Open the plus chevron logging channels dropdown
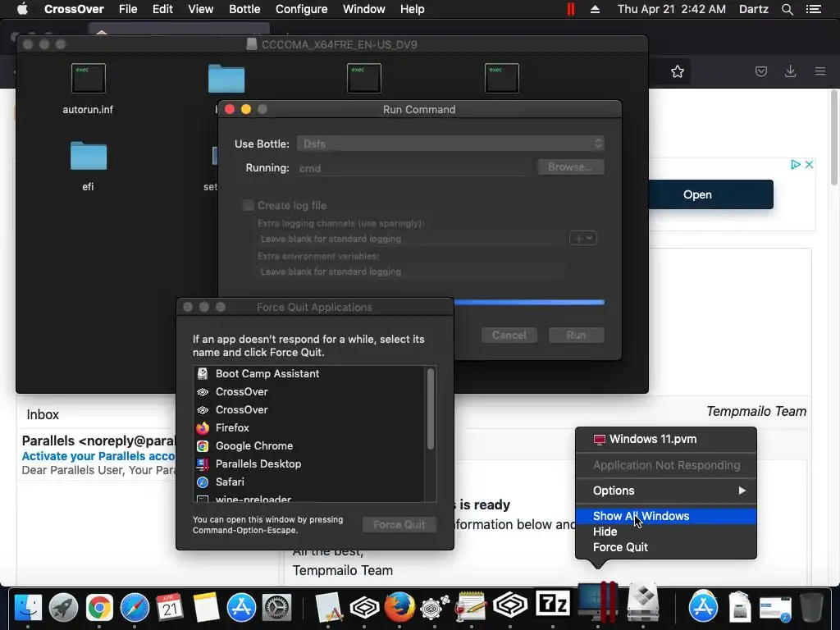The image size is (840, 630). point(583,238)
